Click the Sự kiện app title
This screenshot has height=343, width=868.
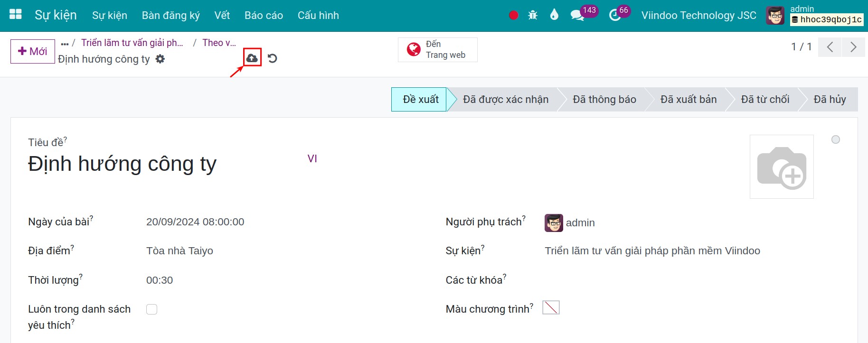click(x=56, y=15)
